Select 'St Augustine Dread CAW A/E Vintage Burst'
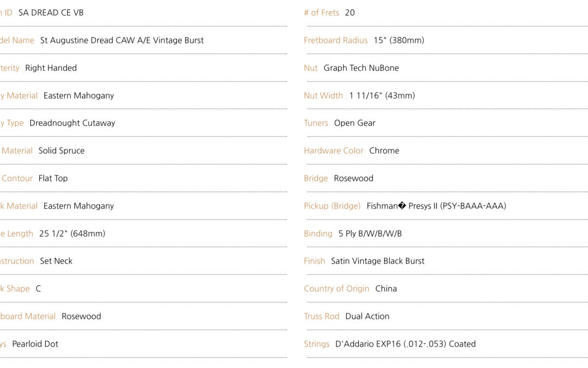 (x=122, y=40)
